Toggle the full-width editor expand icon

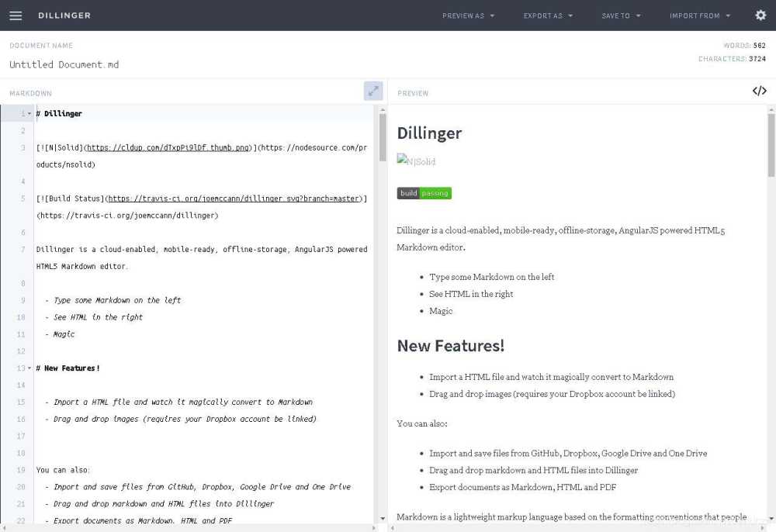point(373,91)
